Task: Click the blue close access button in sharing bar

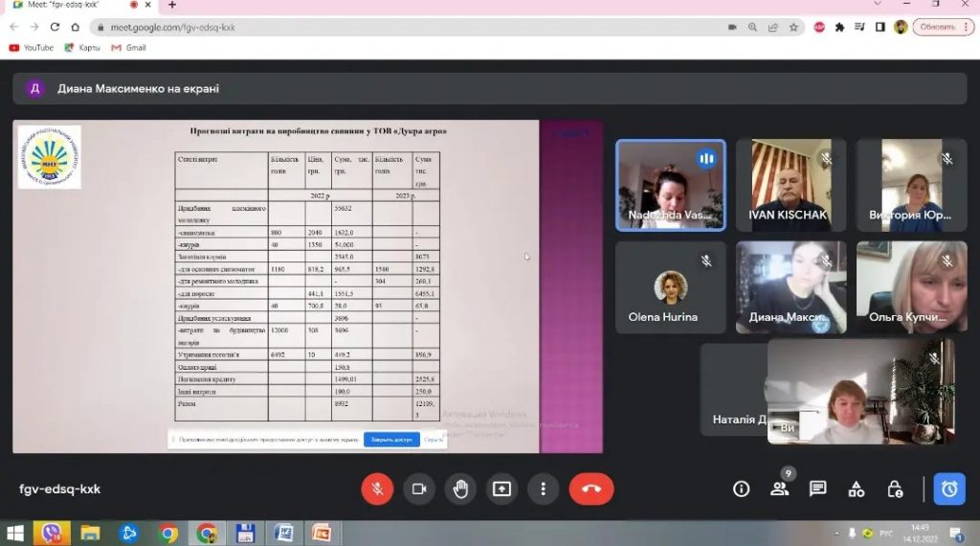Action: [x=391, y=440]
